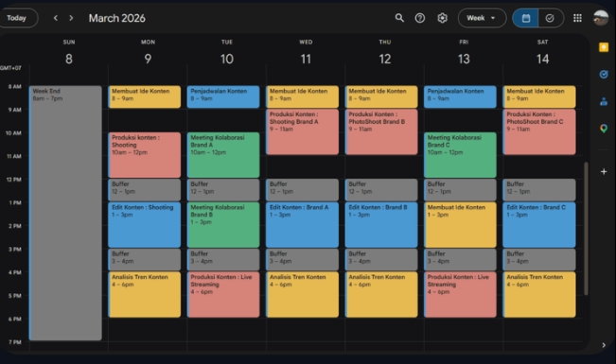Jump to the Today button
This screenshot has height=364, width=616.
[17, 18]
